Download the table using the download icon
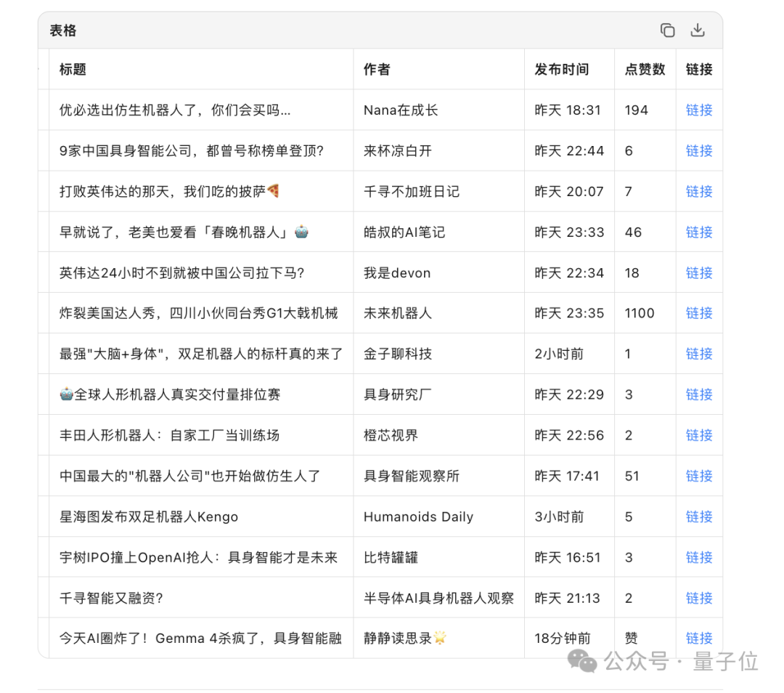This screenshot has width=784, height=693. (x=698, y=31)
